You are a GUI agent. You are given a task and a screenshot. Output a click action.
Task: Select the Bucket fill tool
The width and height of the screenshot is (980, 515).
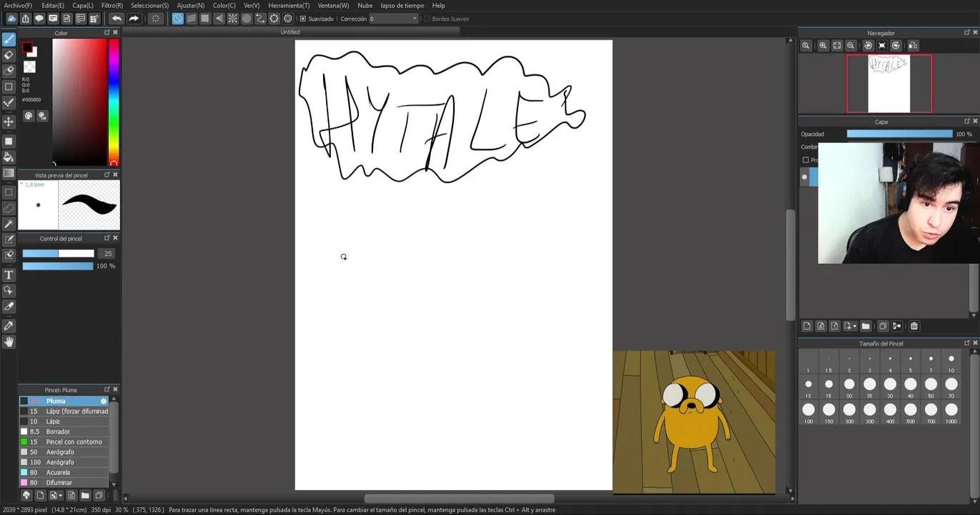(x=9, y=157)
